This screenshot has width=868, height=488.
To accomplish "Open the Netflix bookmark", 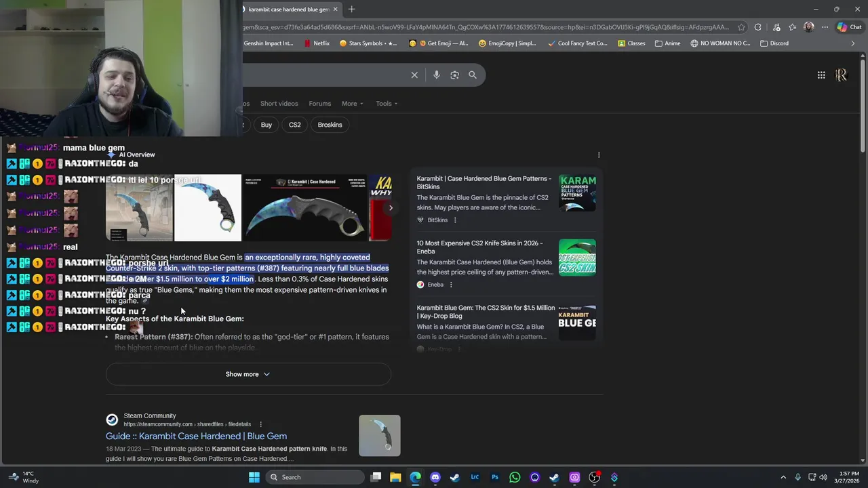I will click(x=317, y=43).
